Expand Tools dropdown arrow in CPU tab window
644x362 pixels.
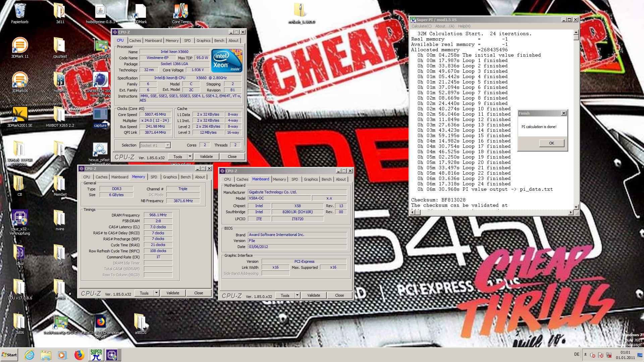point(190,157)
